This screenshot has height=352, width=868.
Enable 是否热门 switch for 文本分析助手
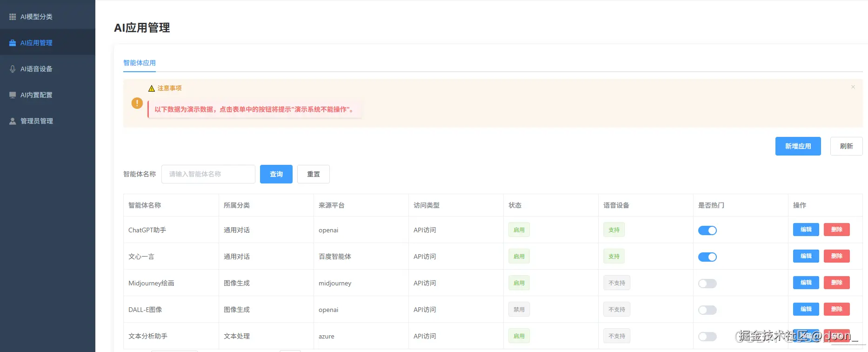point(708,337)
